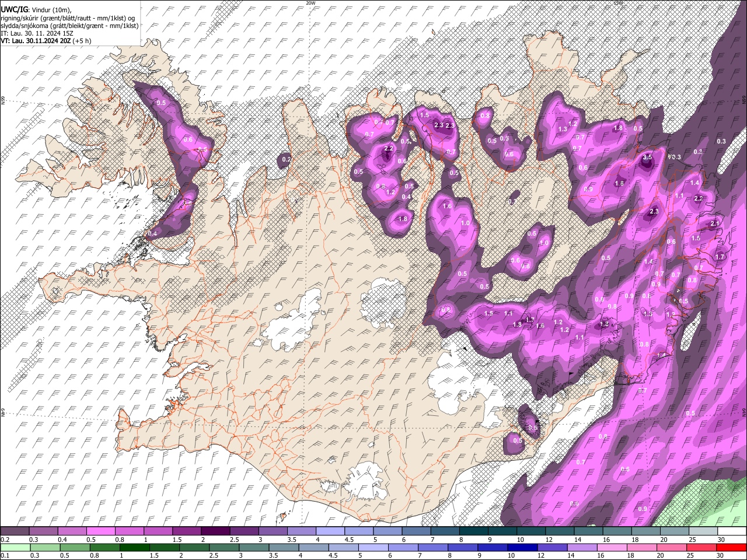Screen dimensions: 747x560
Task: Click the lower legend swatch between 5 and 6
Action: (x=373, y=547)
